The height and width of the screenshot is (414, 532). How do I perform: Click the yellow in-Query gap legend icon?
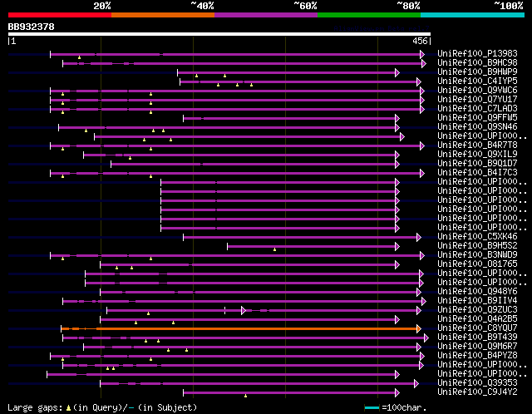click(68, 407)
